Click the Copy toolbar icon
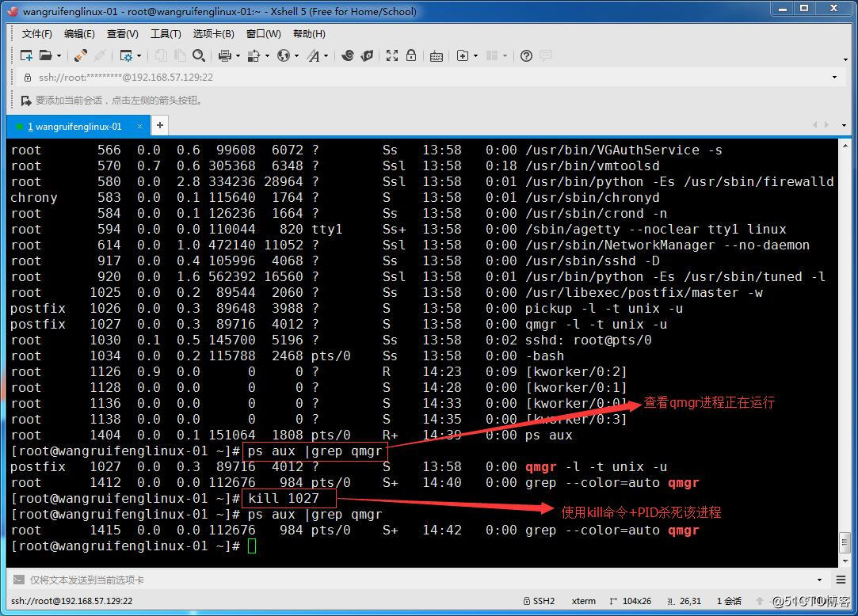Viewport: 858px width, 616px height. click(161, 55)
